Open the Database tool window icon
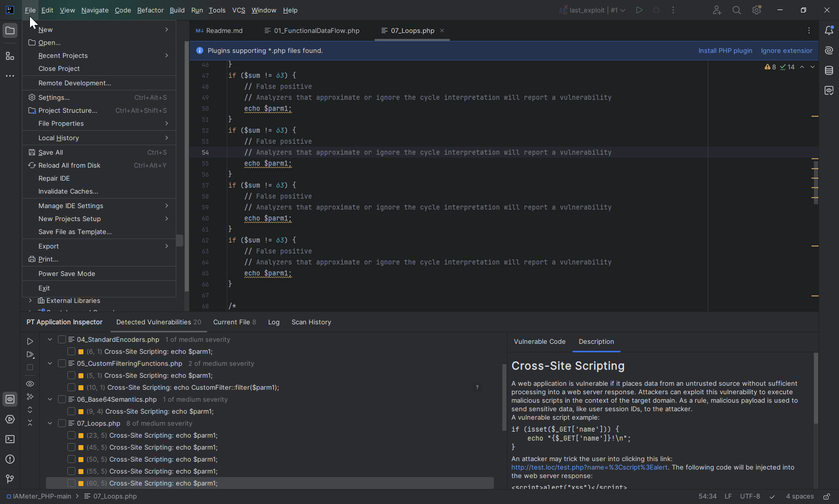Viewport: 839px width, 504px height. tap(829, 70)
